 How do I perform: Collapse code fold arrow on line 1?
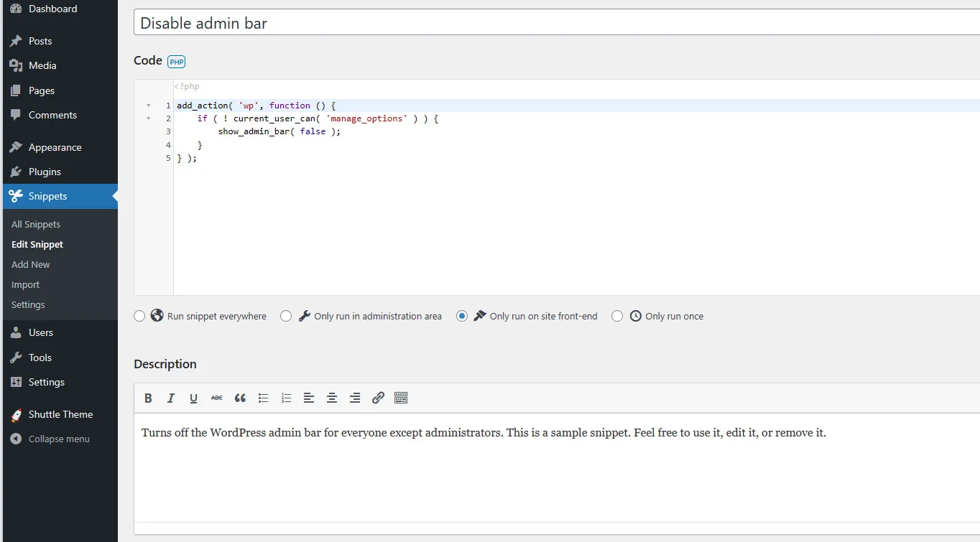tap(149, 106)
